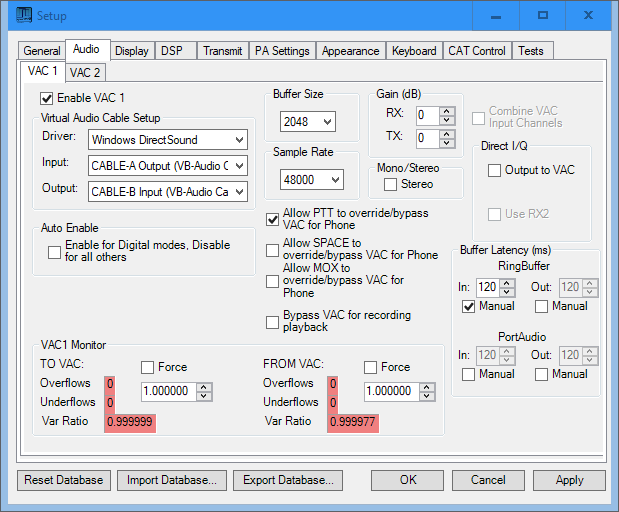
Task: Switch to the VAC 2 tab
Action: click(85, 72)
